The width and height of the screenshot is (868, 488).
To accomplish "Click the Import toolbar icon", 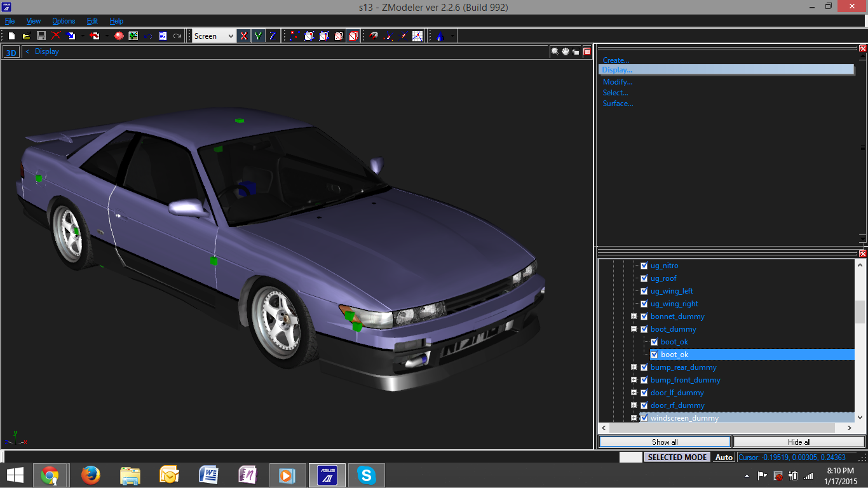I will pyautogui.click(x=71, y=36).
